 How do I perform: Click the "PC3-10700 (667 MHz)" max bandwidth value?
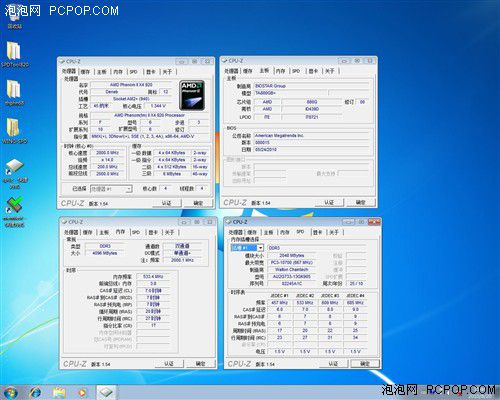pyautogui.click(x=292, y=263)
